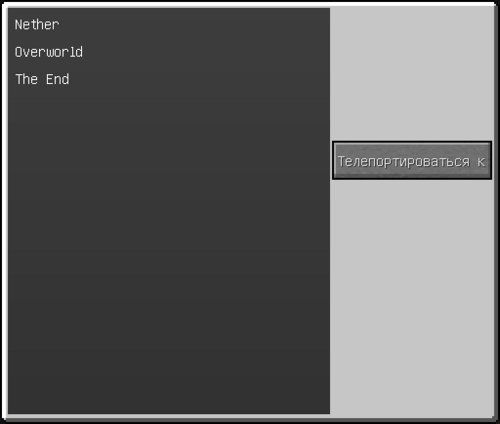This screenshot has width=500, height=424.
Task: Activate the teleport-to button on the right panel
Action: point(412,160)
